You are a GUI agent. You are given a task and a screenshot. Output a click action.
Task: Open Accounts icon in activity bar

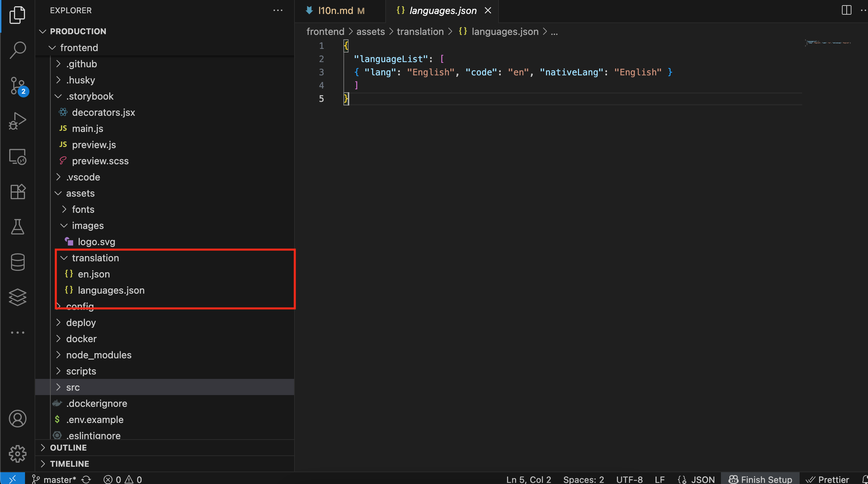coord(17,419)
